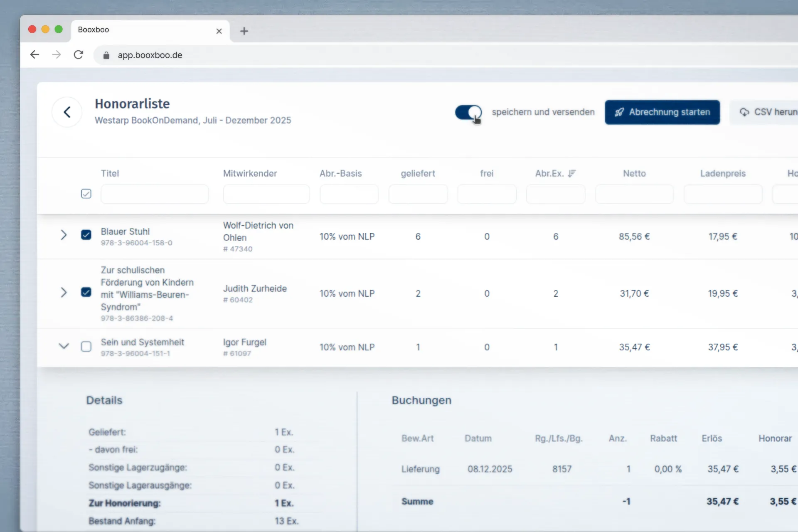This screenshot has height=532, width=798.
Task: Expand the Blauer Stuhl row details
Action: click(64, 235)
